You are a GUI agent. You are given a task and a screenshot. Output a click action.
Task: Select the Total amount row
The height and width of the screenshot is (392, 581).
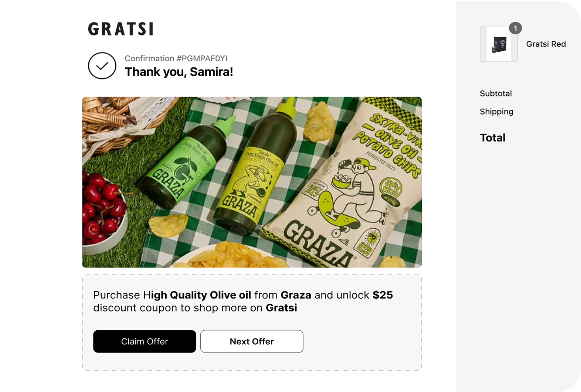(x=493, y=137)
